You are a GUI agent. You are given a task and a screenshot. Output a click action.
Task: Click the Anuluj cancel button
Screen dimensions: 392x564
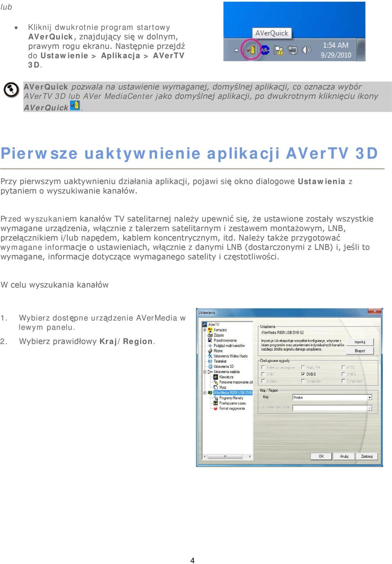pos(344,456)
